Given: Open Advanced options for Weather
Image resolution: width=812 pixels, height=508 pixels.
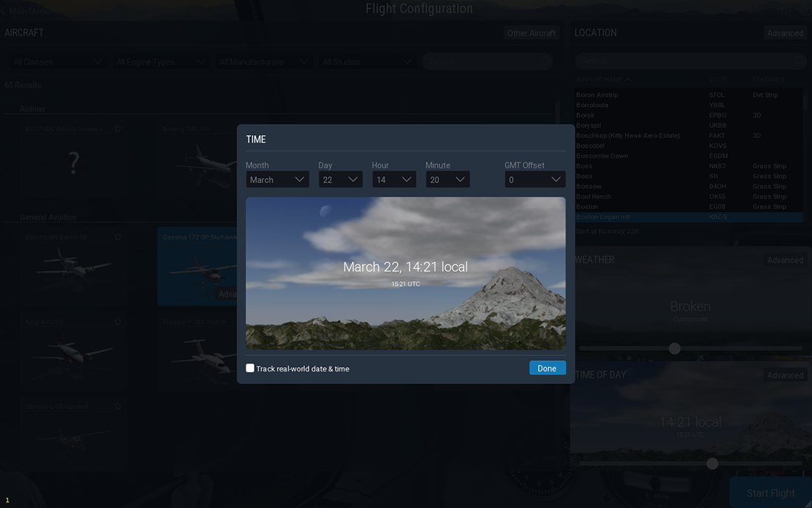Looking at the screenshot, I should click(x=785, y=260).
